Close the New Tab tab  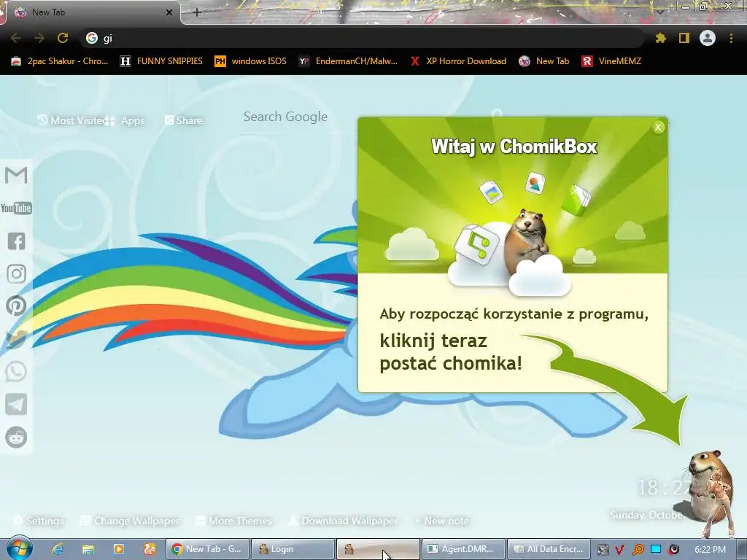tap(169, 12)
